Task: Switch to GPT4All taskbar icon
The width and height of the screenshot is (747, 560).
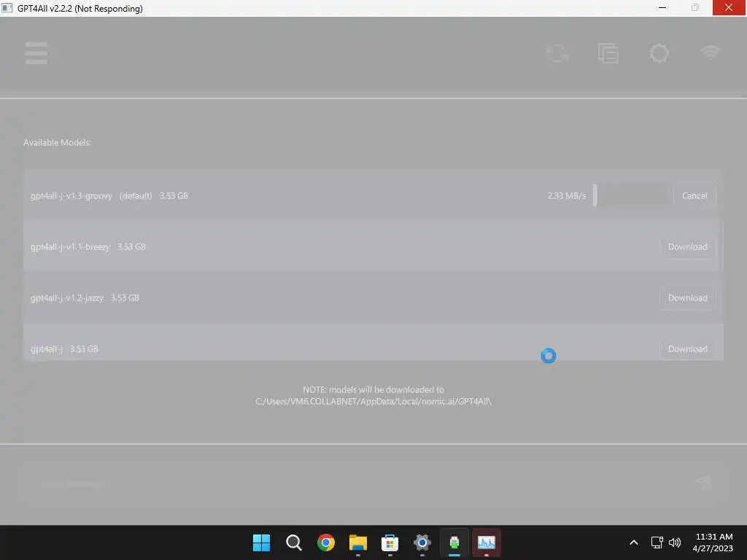Action: (454, 542)
